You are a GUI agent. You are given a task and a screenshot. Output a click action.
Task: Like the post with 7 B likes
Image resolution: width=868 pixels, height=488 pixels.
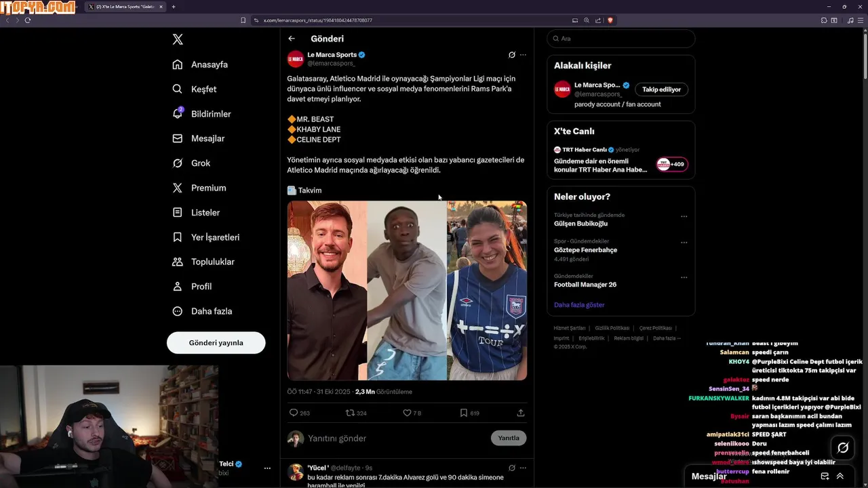[407, 413]
